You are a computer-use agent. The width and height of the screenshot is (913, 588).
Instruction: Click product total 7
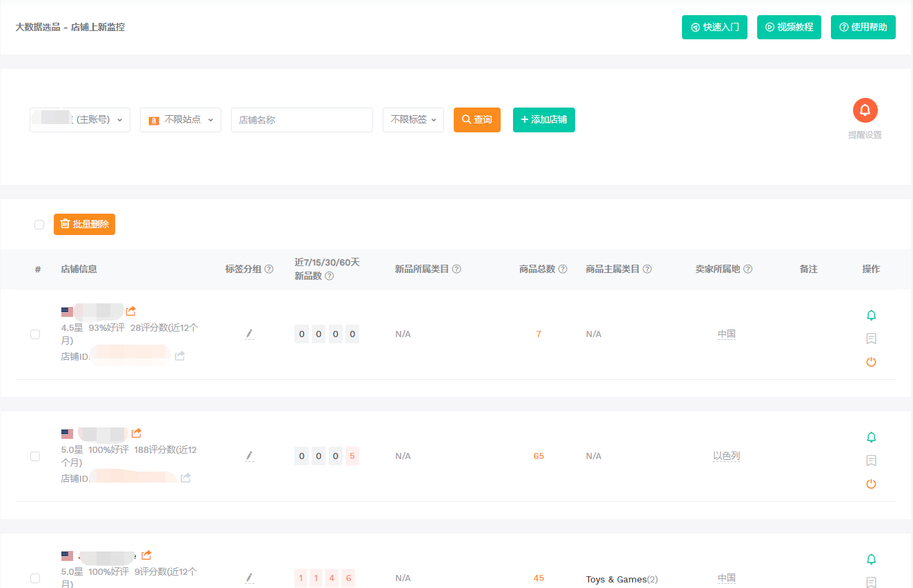(x=539, y=334)
